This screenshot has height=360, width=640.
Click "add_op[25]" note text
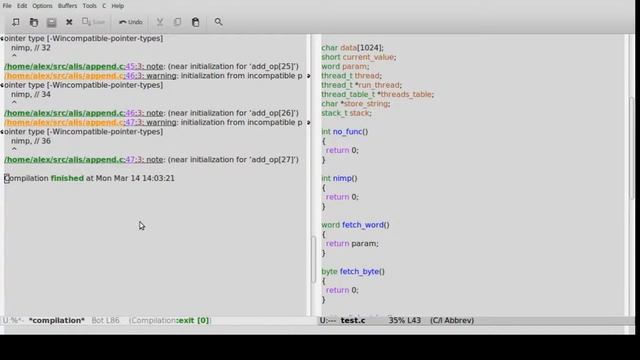(273, 66)
